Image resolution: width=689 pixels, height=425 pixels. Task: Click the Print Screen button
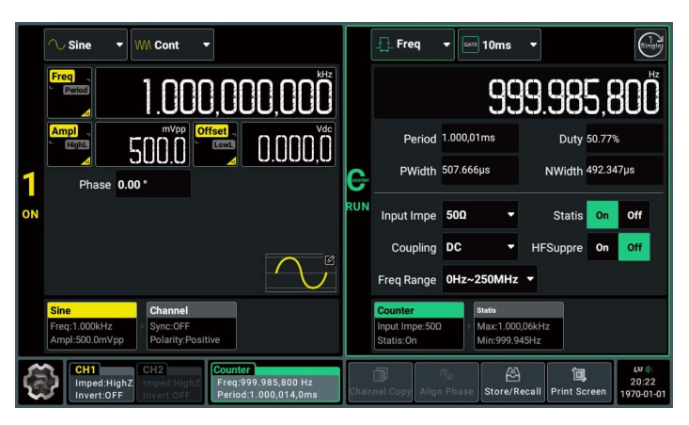click(x=578, y=382)
